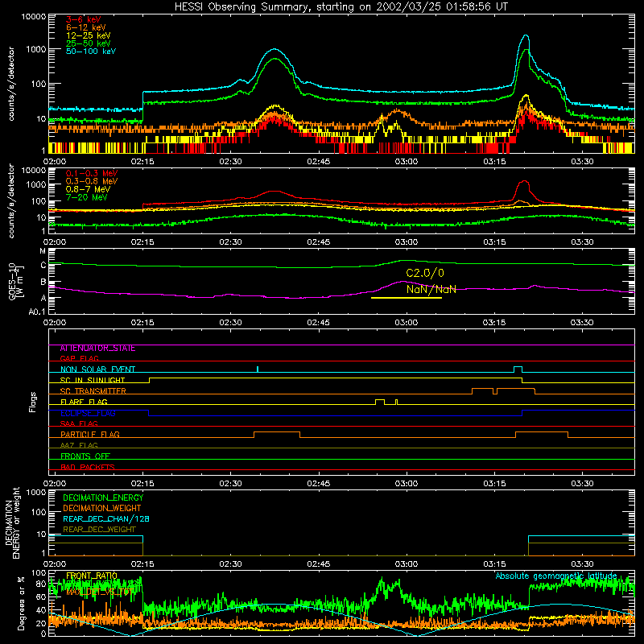Click the 02:45 tick under the MeV panel
Image resolution: width=644 pixels, height=644 pixels.
(x=318, y=242)
